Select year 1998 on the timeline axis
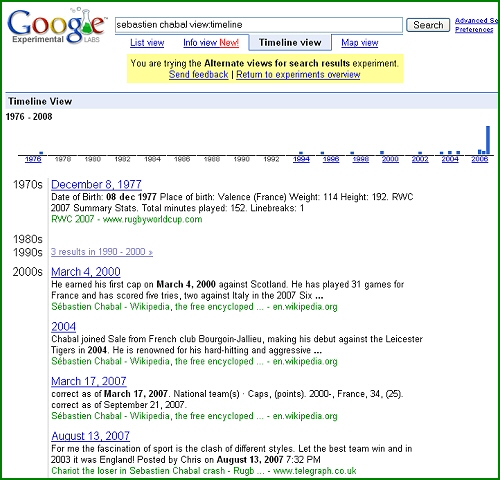 361,159
